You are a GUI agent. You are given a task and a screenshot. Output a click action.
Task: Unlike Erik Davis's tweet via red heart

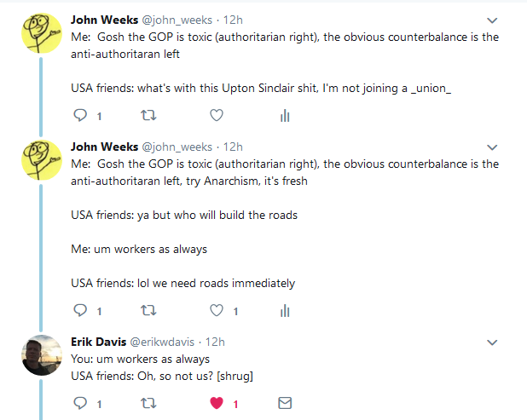[217, 403]
